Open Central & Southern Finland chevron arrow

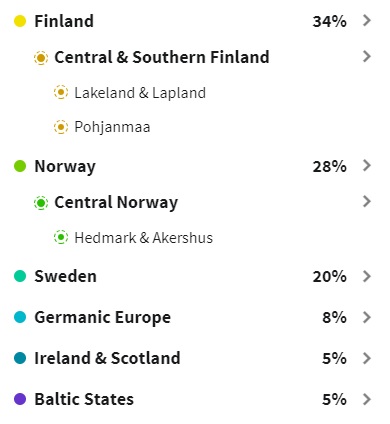[x=367, y=56]
